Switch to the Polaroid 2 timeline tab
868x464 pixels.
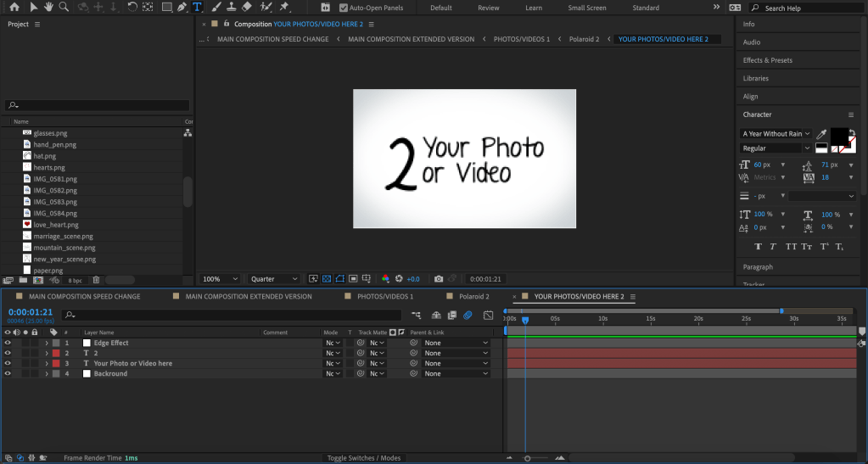[x=473, y=297]
